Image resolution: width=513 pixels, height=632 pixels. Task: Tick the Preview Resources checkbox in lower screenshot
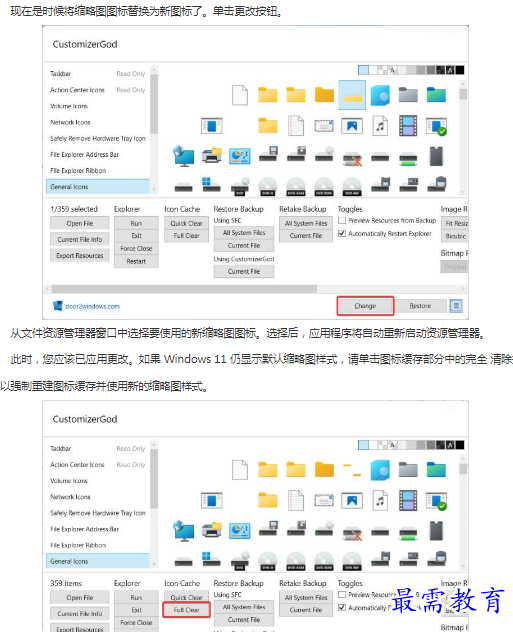click(342, 595)
